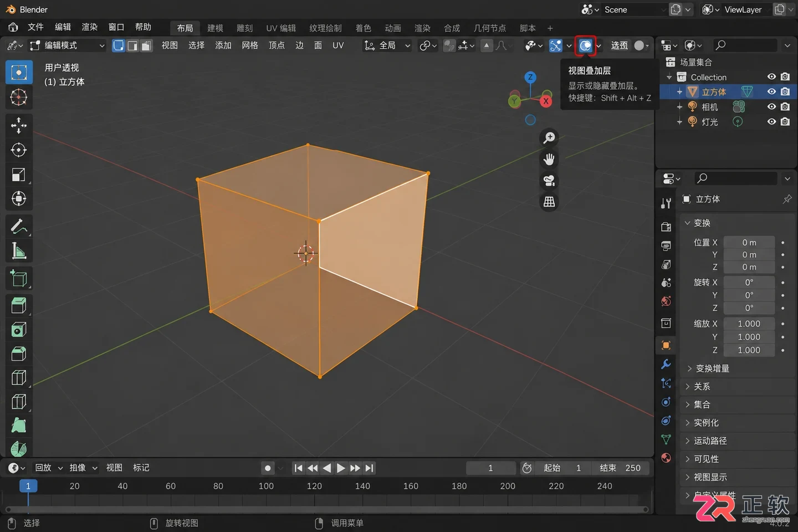Open the 全局 transform orientation dropdown

click(x=387, y=45)
